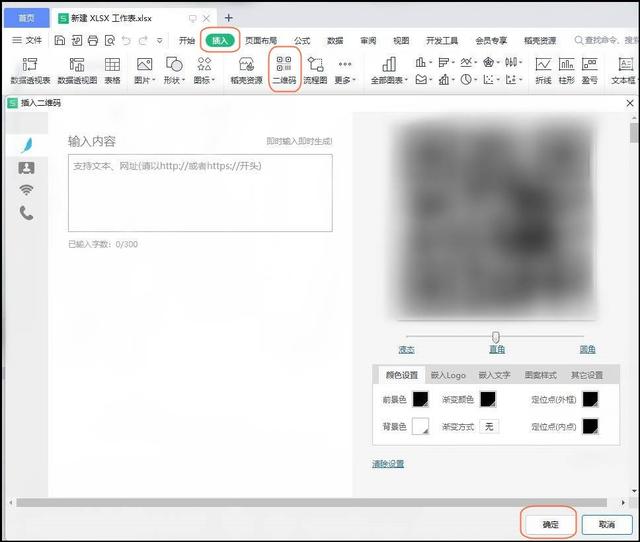Open the pie chart type dropdown
The height and width of the screenshot is (542, 640).
point(469,79)
